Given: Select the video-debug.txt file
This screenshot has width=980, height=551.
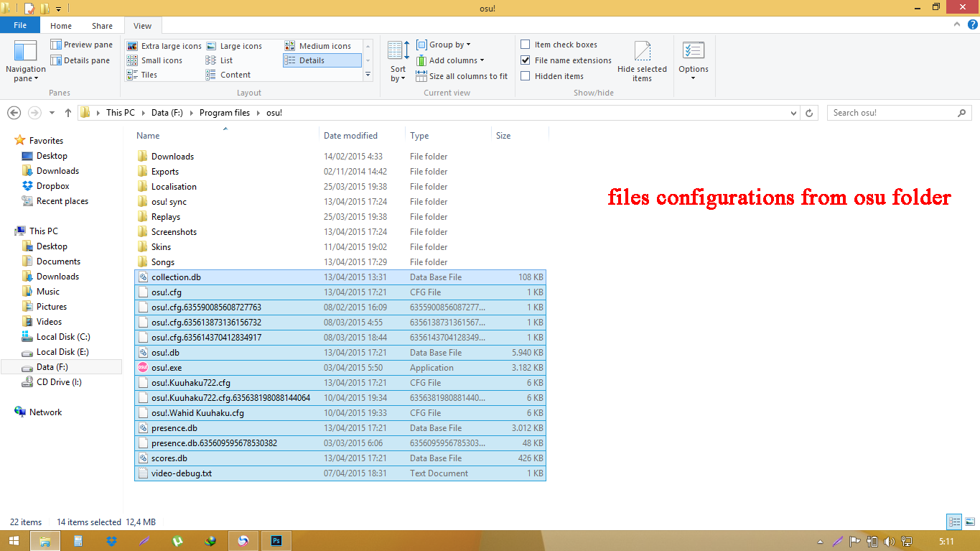Looking at the screenshot, I should (x=340, y=473).
